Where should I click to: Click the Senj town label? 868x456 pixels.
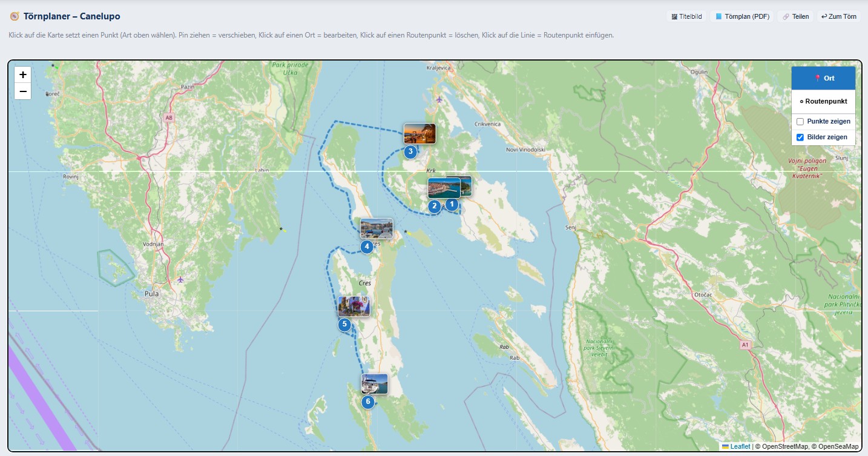coord(570,227)
